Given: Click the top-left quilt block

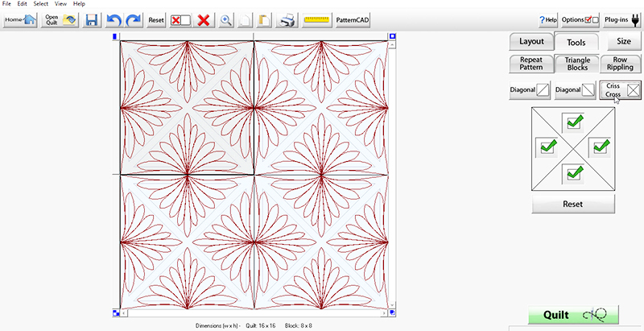Looking at the screenshot, I should pyautogui.click(x=186, y=105).
